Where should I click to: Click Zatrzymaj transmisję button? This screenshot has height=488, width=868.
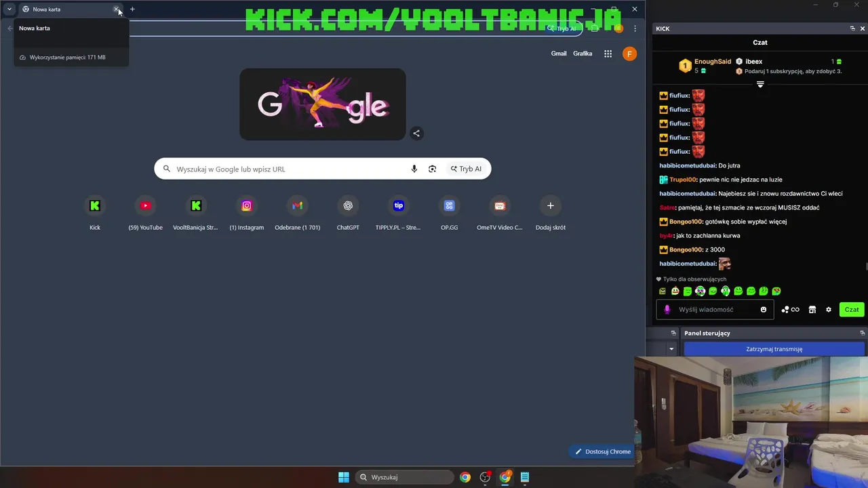[x=774, y=349]
